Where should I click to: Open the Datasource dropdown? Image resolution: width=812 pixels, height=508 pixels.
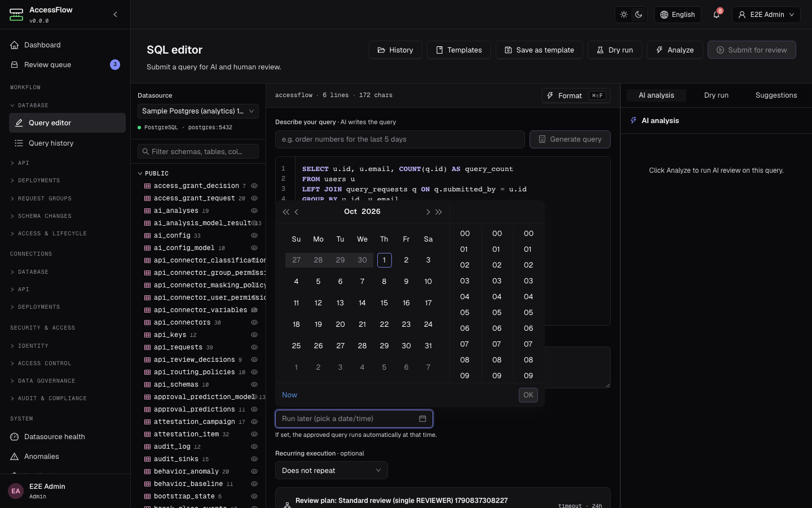(198, 111)
